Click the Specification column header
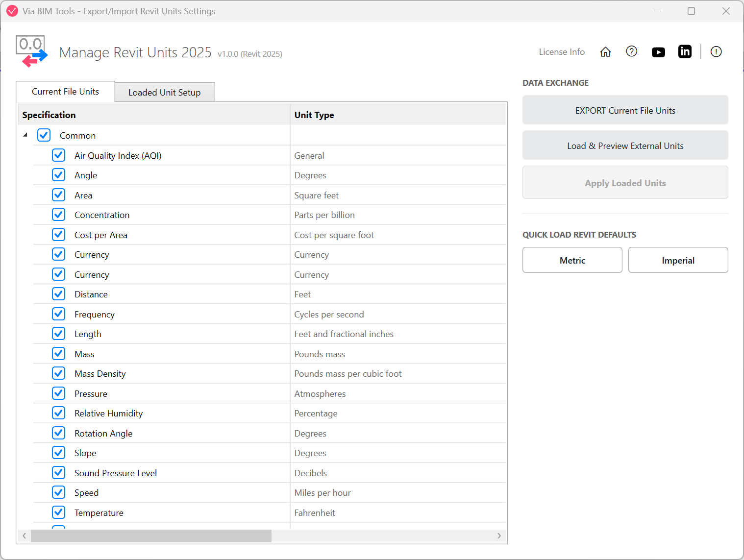Viewport: 744px width, 560px height. point(154,115)
